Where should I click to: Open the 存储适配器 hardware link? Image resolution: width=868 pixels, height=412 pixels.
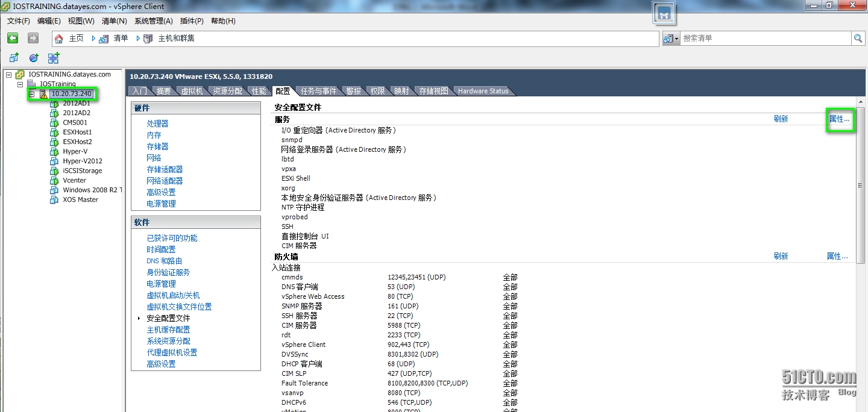point(165,169)
